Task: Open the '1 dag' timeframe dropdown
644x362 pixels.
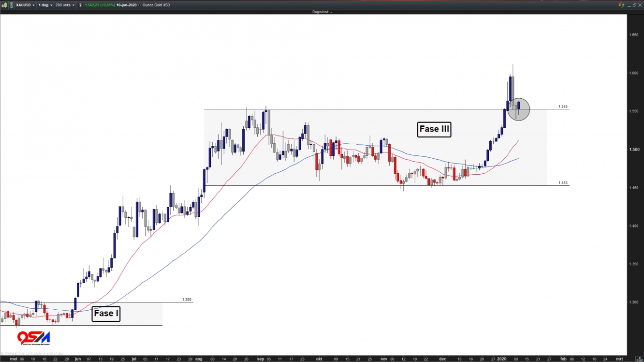Action: coord(45,5)
